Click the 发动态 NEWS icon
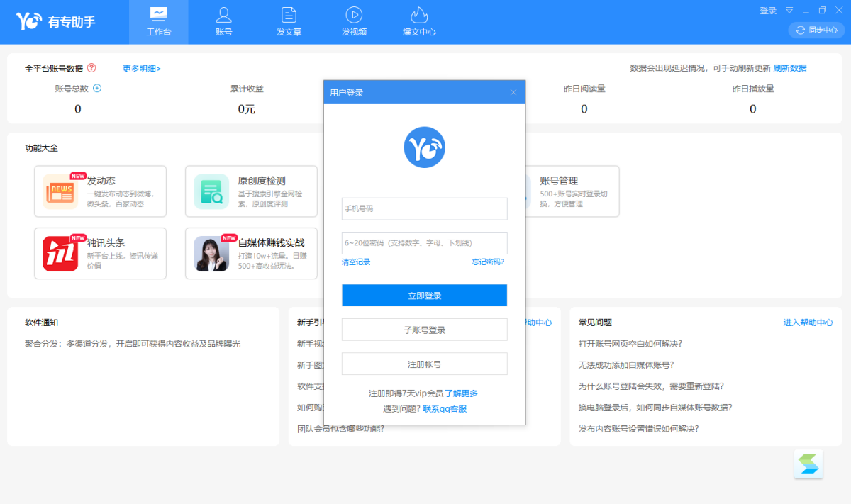851x504 pixels. (60, 191)
